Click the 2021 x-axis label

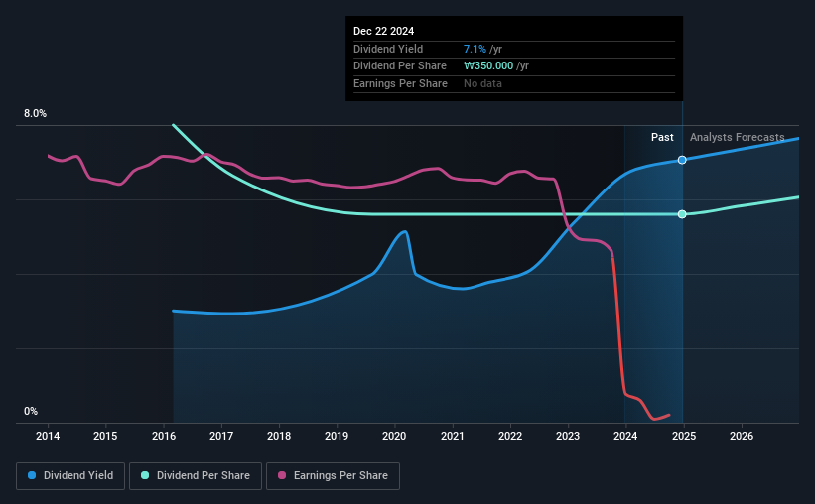(x=453, y=436)
